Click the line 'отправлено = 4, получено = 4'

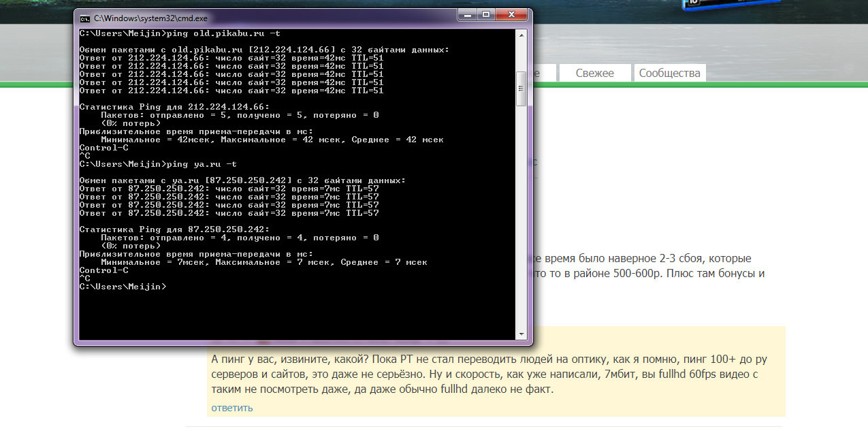(x=240, y=238)
